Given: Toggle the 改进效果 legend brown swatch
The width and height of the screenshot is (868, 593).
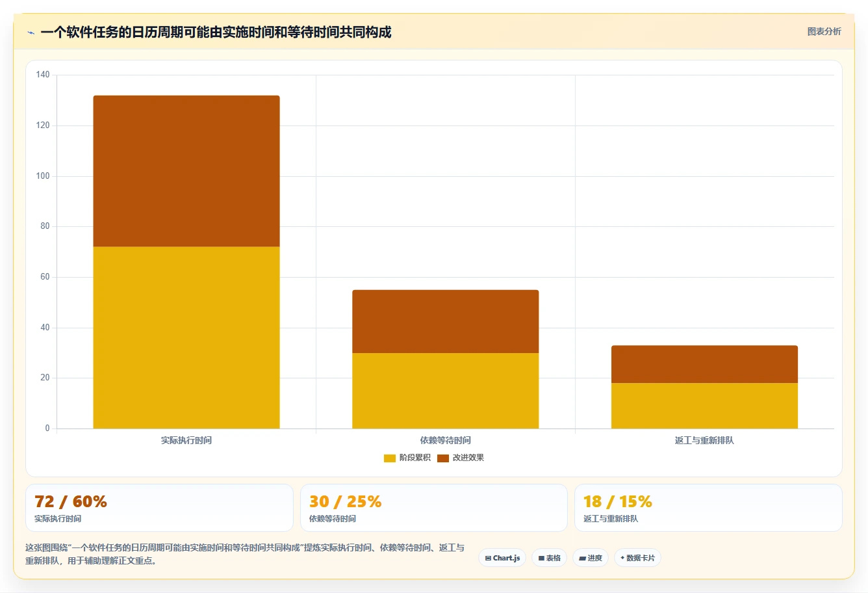Looking at the screenshot, I should [443, 458].
